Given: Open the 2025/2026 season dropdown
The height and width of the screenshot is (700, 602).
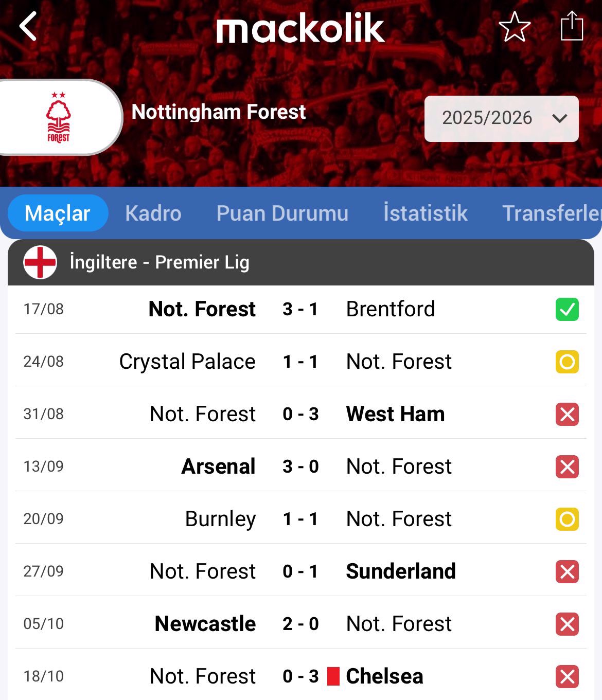Looking at the screenshot, I should point(501,118).
